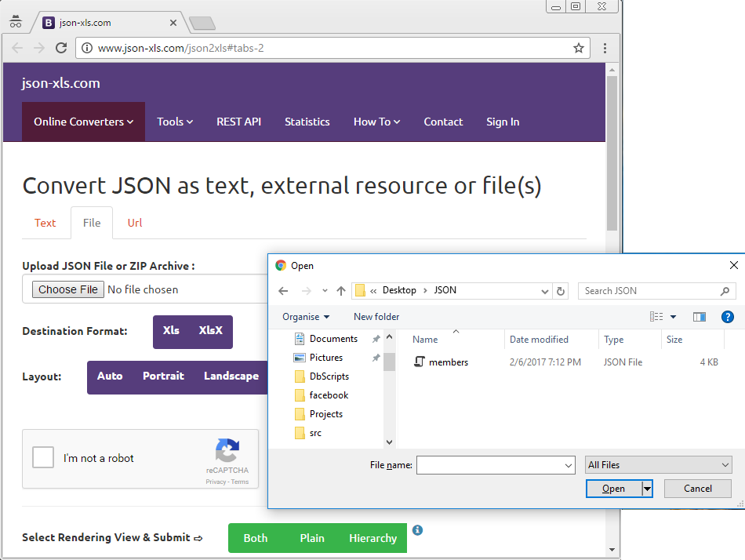The image size is (745, 560).
Task: Open the REST API page
Action: [239, 122]
